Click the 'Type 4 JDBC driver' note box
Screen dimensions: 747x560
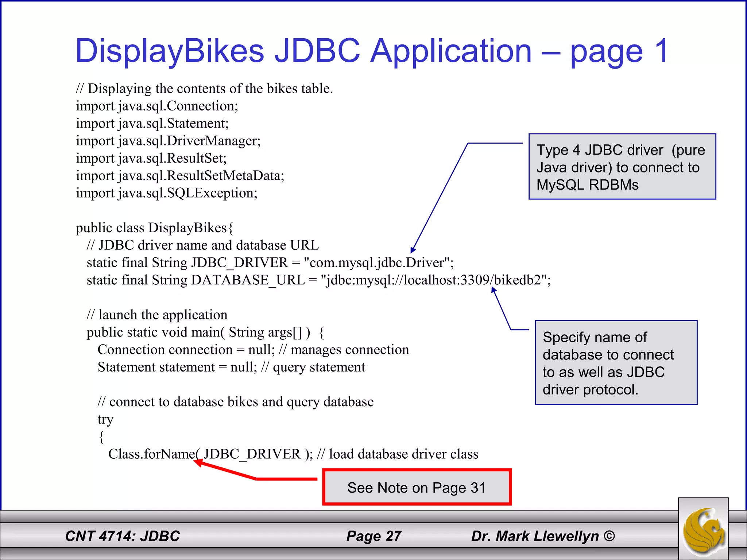pos(622,167)
